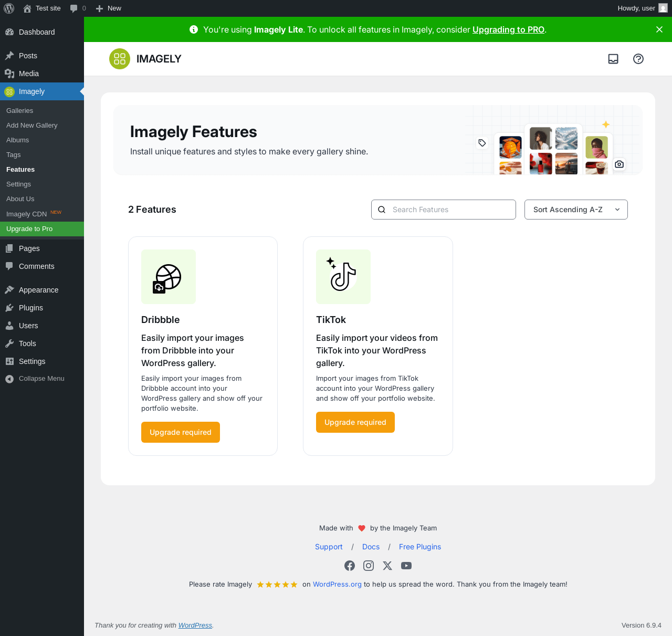The image size is (672, 636).
Task: Open the Imagely notifications inbox icon
Action: (x=613, y=59)
